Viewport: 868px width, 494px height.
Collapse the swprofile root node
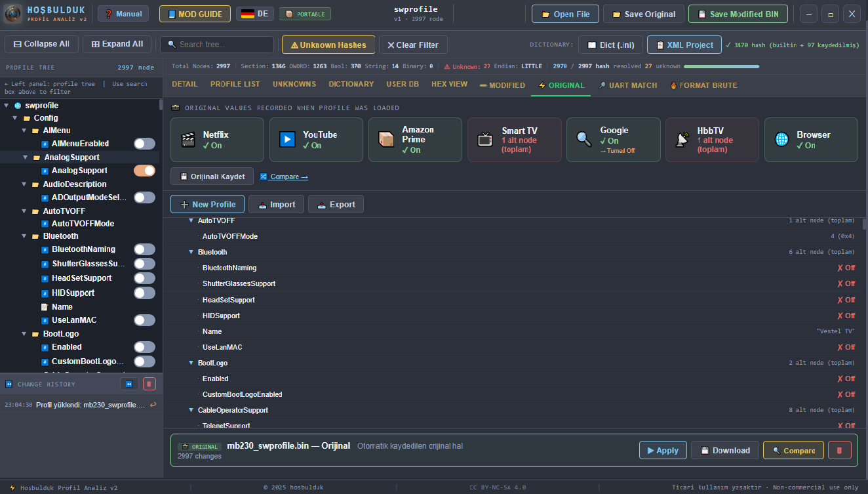click(x=7, y=106)
